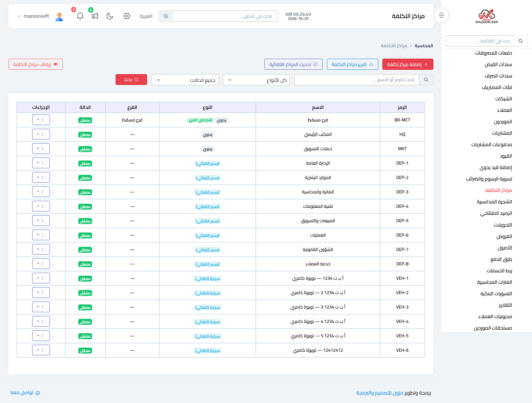
Task: Open actions dropdown for VEH-3 row
Action: (x=41, y=307)
